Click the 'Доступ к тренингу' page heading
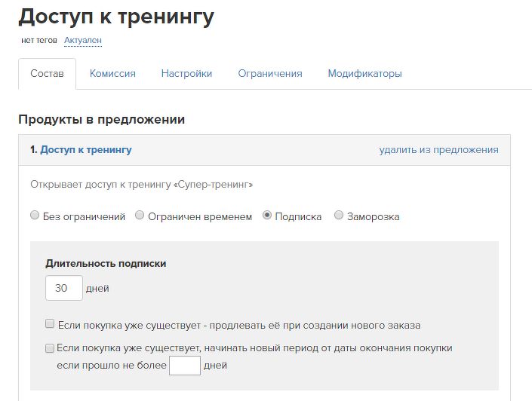Image resolution: width=532 pixels, height=401 pixels. pos(116,17)
